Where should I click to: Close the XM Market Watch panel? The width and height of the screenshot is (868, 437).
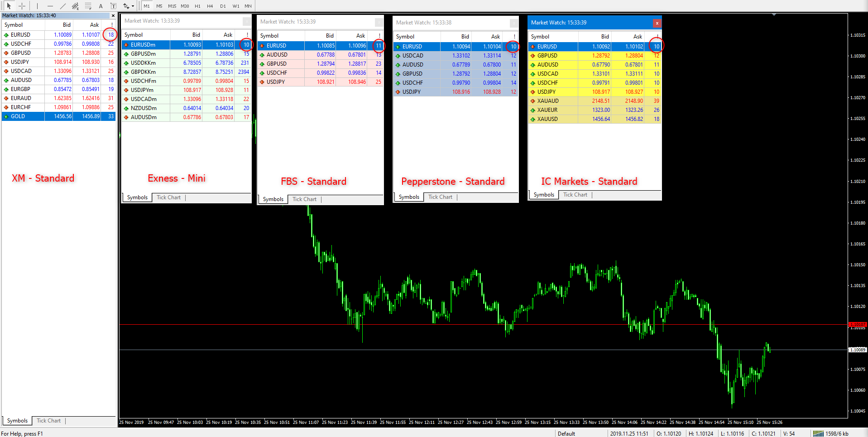point(113,15)
